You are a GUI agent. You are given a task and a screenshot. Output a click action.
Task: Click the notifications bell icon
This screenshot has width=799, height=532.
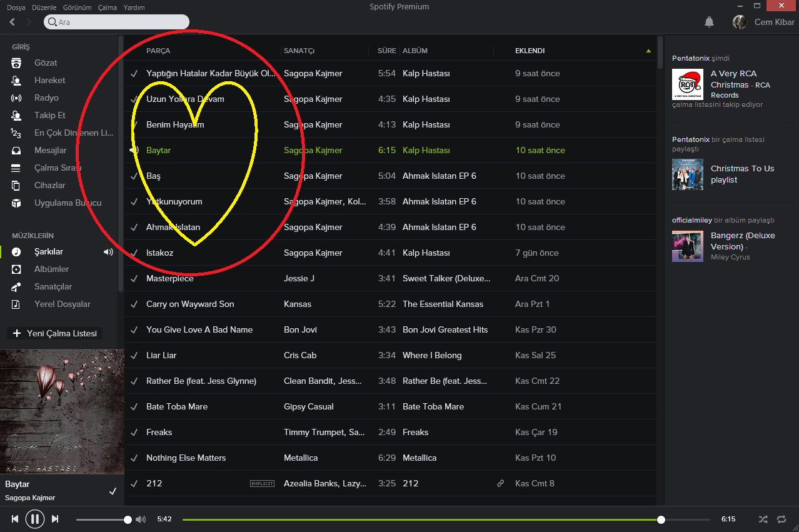[709, 22]
